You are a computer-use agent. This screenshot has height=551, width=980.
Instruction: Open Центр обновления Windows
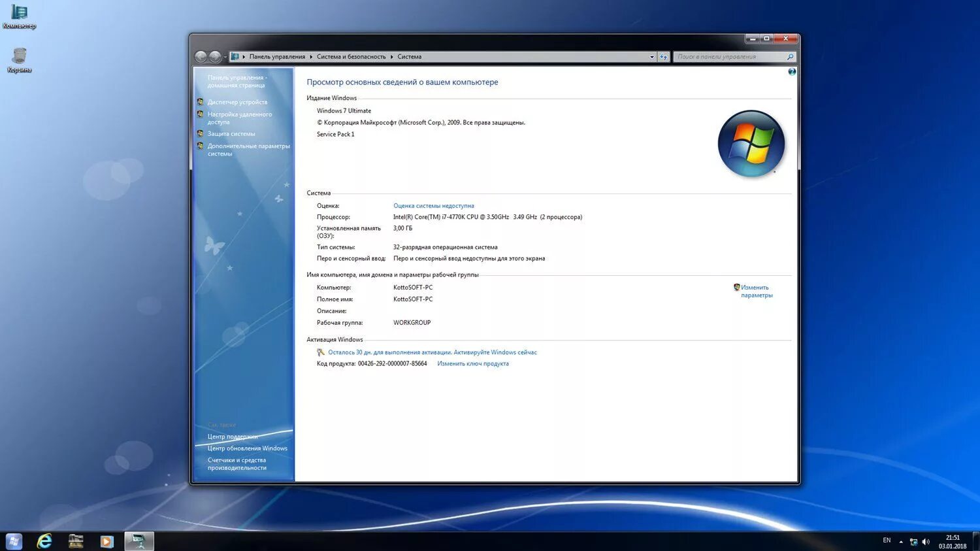247,448
